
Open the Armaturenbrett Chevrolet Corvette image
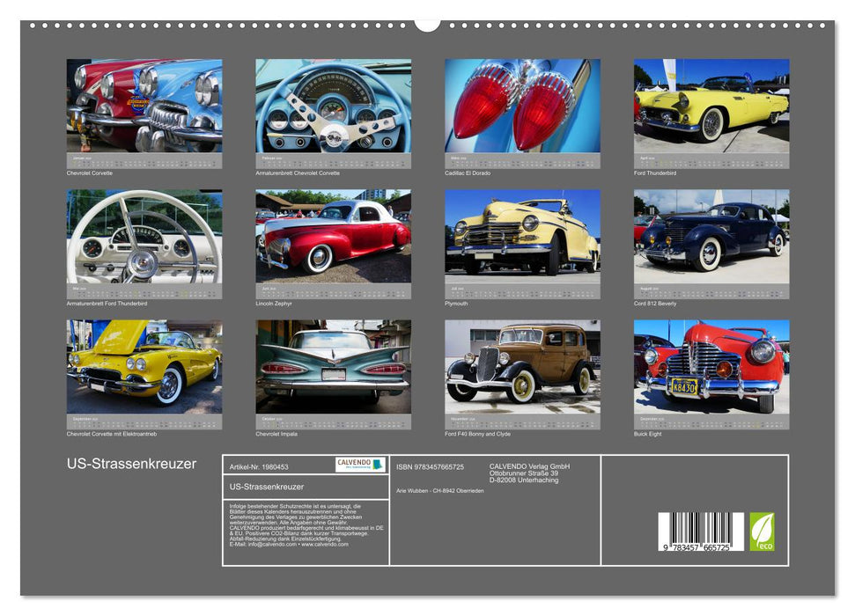(332, 106)
